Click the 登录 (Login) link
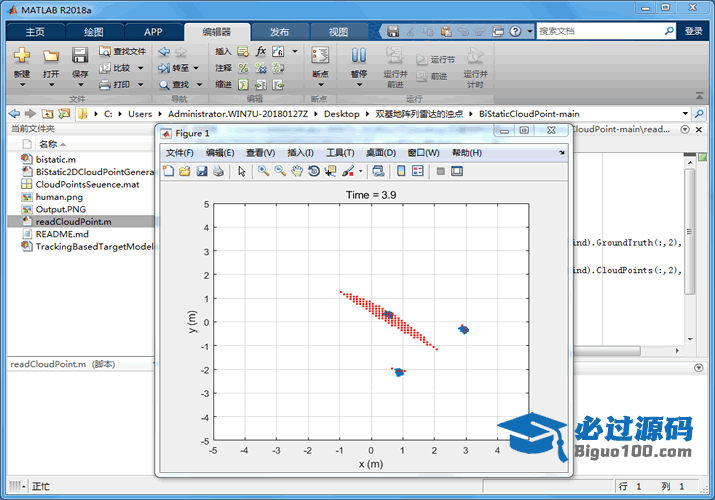 pos(694,31)
